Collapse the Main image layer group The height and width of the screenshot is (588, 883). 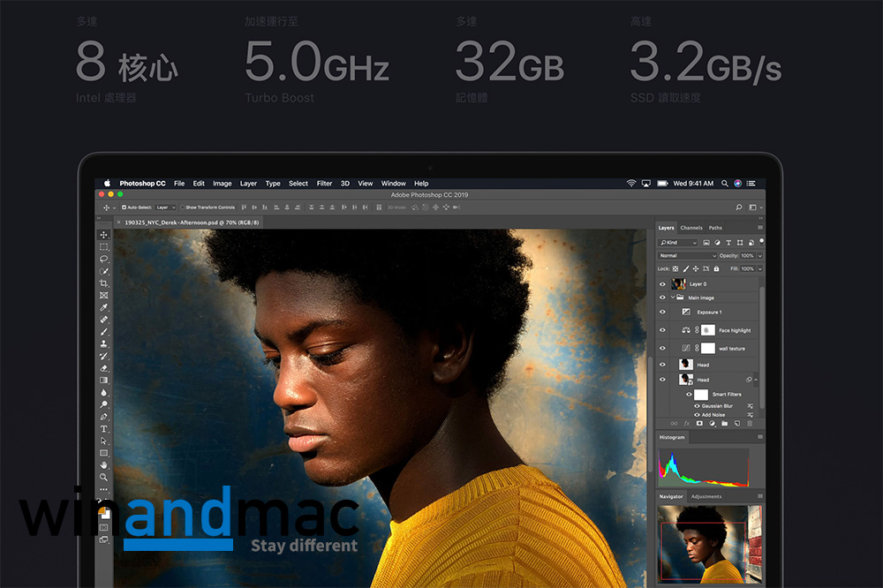673,298
